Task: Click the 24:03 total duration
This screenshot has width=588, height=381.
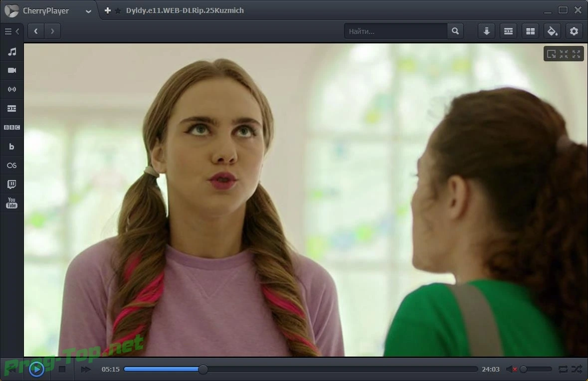Action: [x=491, y=370]
